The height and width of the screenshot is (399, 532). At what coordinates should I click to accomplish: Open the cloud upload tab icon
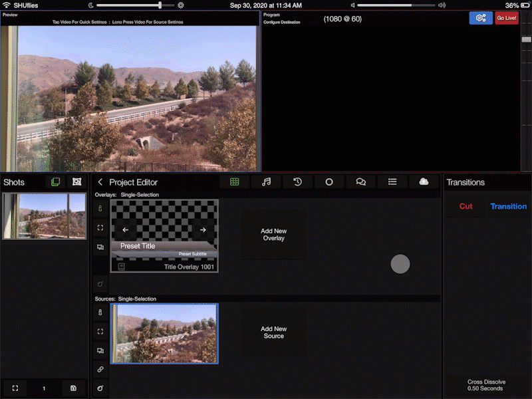point(424,182)
